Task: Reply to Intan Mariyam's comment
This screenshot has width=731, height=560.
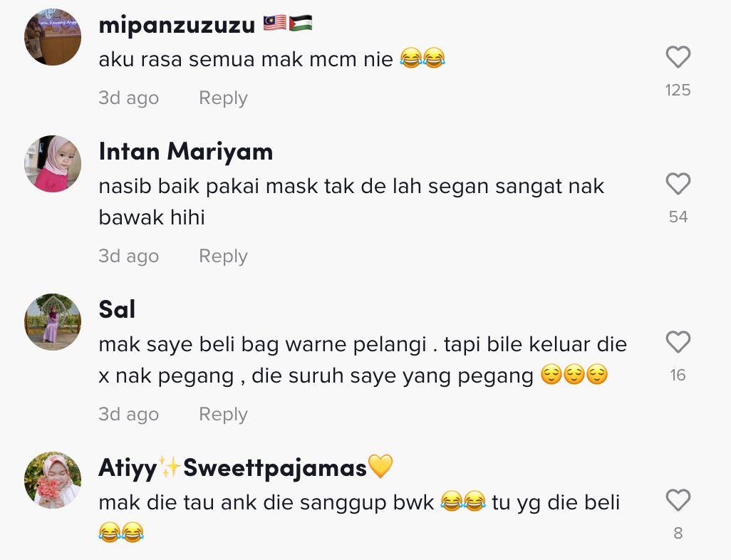Action: coord(223,256)
